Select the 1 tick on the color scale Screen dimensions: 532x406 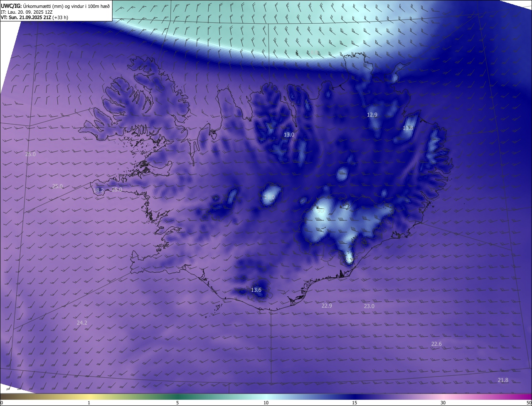pyautogui.click(x=89, y=403)
